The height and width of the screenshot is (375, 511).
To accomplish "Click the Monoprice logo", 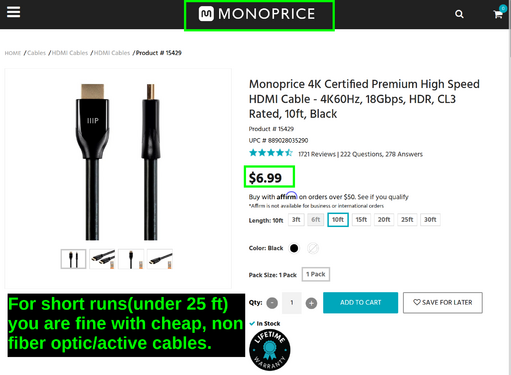I will pyautogui.click(x=257, y=14).
